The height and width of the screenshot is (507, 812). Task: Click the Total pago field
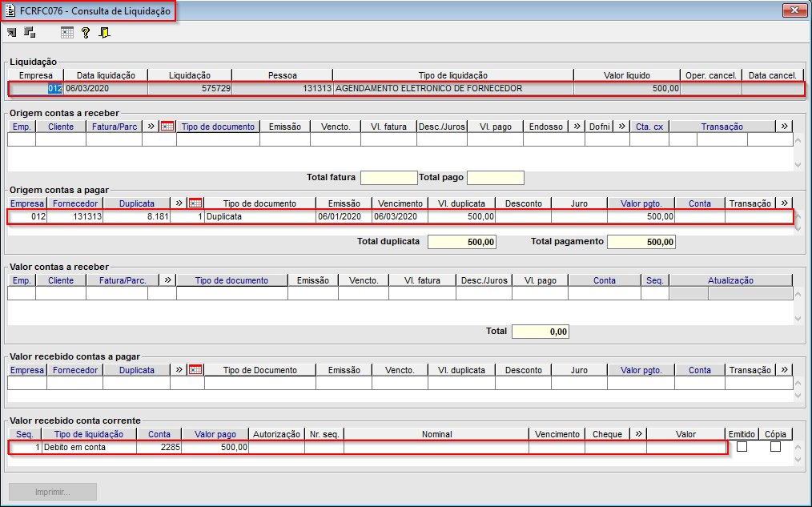[496, 178]
